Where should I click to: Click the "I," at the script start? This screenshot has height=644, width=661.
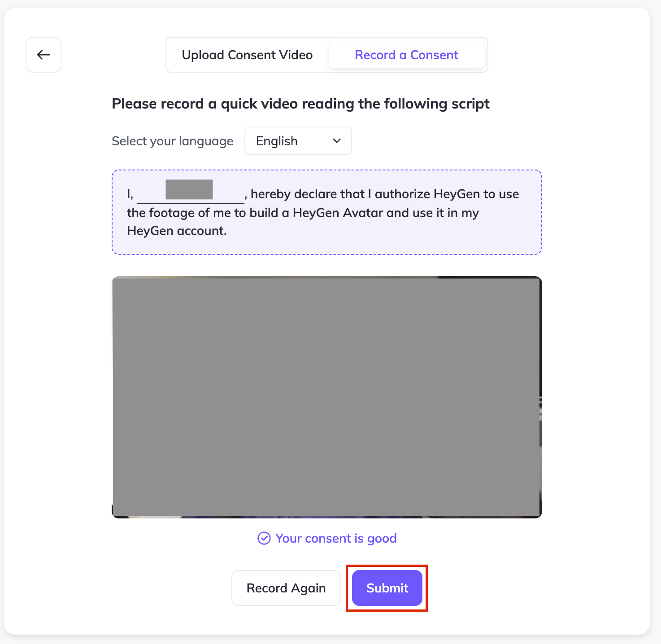[130, 194]
